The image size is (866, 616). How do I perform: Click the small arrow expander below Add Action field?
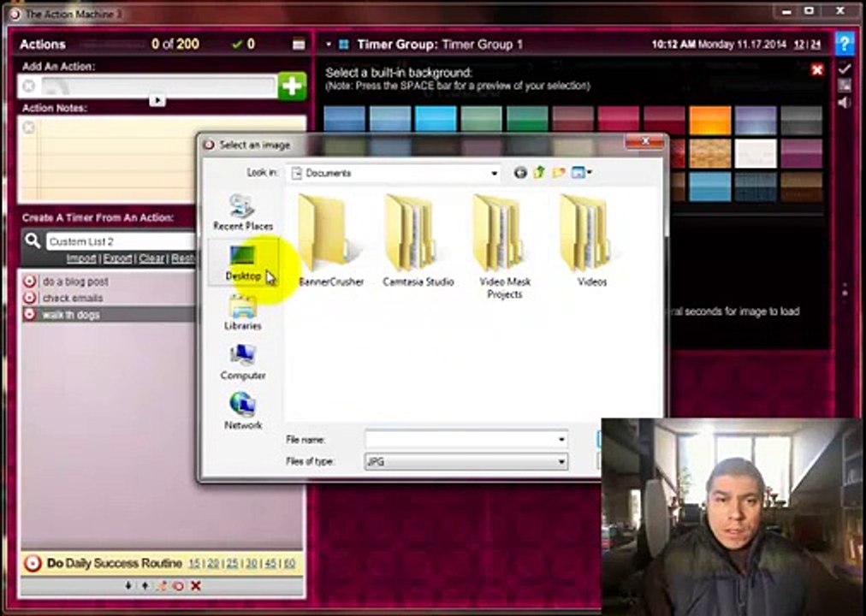click(157, 101)
